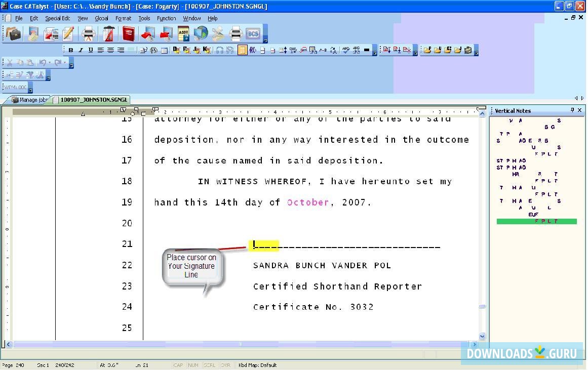
Task: Click the vertical scrollbar down arrow
Action: (x=482, y=336)
